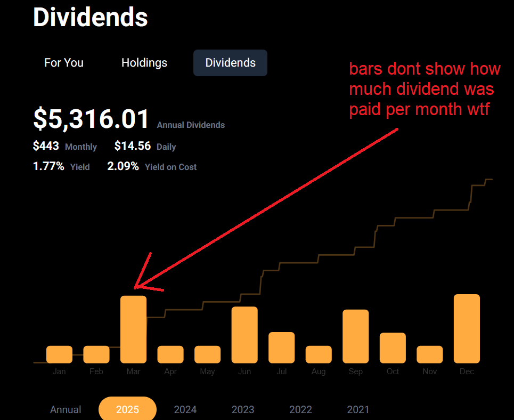Image resolution: width=514 pixels, height=420 pixels.
Task: Open the For You tab
Action: tap(64, 63)
